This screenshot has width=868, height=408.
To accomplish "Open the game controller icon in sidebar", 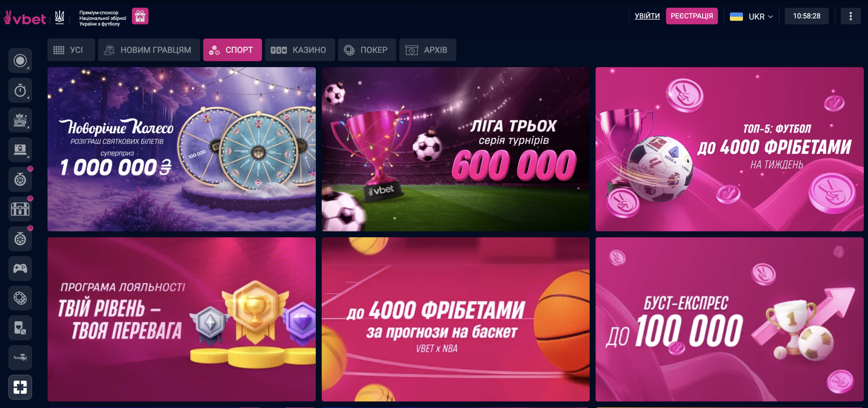I will coord(20,268).
